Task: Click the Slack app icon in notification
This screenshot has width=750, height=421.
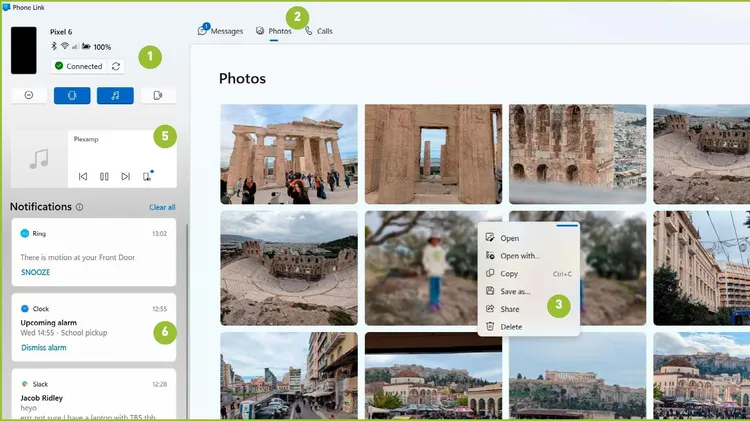Action: pyautogui.click(x=25, y=384)
